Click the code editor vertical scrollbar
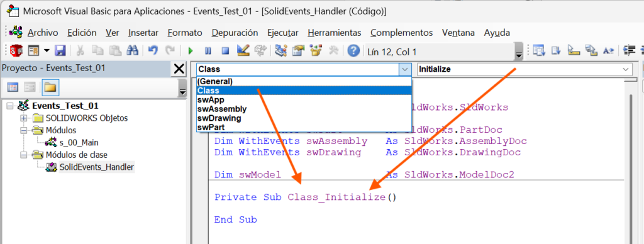Viewport: 644px width, 244px height. click(x=631, y=169)
